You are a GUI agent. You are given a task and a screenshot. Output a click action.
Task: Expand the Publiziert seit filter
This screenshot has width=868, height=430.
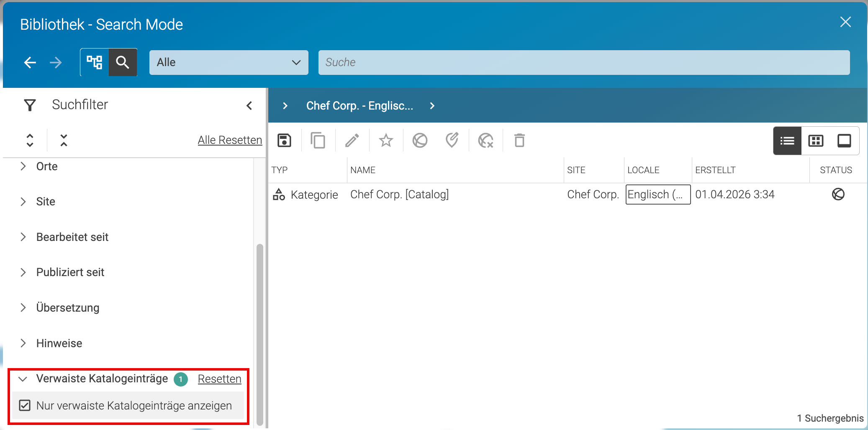(x=23, y=272)
